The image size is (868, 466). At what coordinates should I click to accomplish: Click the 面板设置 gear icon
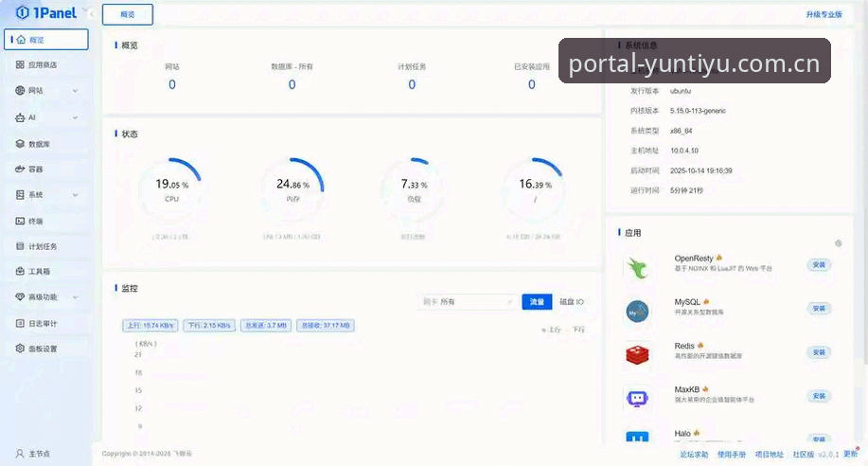coord(20,349)
